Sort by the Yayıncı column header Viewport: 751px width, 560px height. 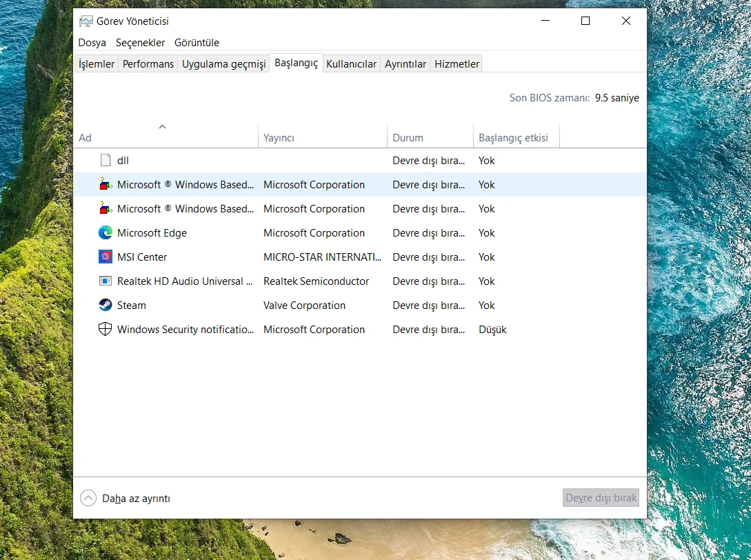(279, 138)
